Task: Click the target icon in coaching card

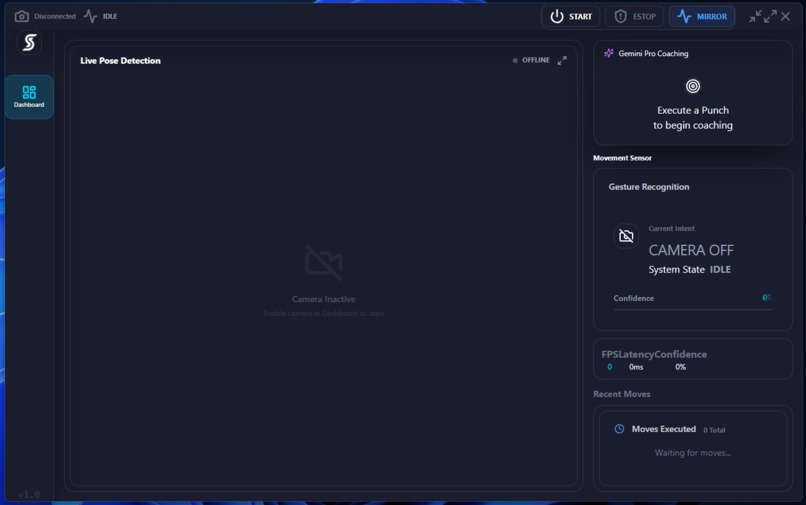Action: pos(693,86)
